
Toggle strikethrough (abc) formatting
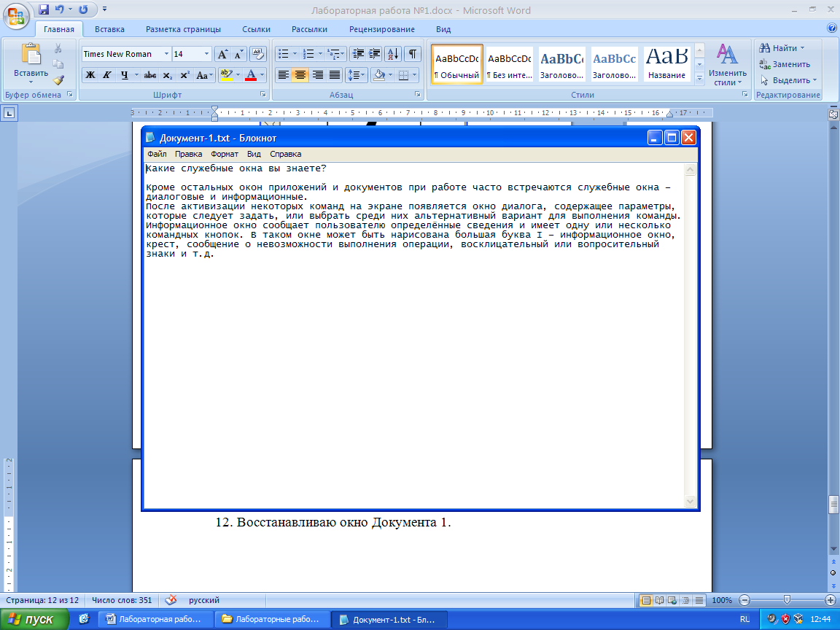(150, 76)
